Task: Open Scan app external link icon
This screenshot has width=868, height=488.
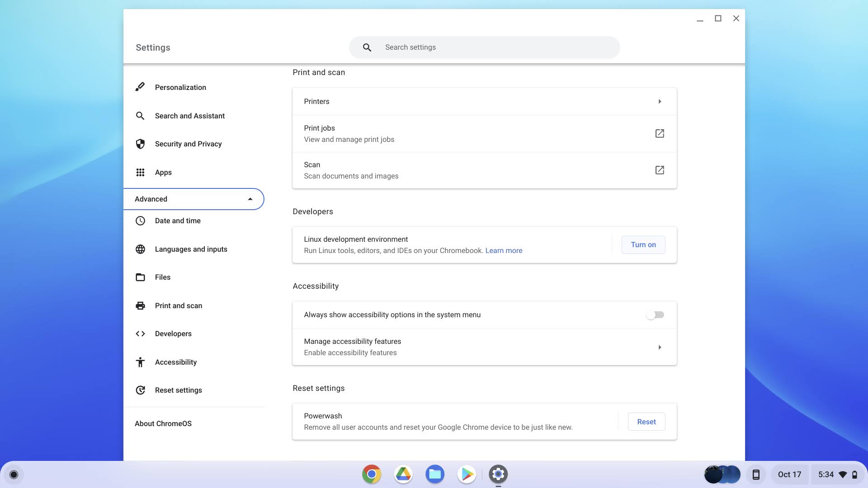Action: pyautogui.click(x=660, y=170)
